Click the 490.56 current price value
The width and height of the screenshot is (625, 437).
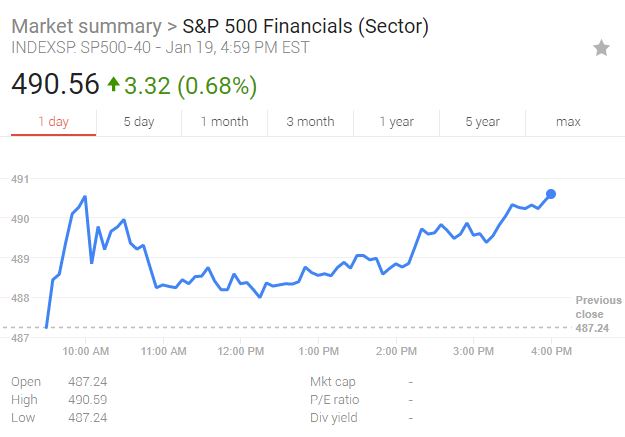tap(55, 85)
